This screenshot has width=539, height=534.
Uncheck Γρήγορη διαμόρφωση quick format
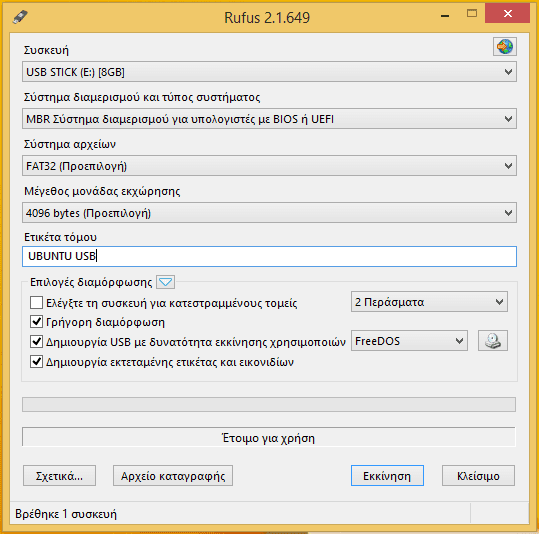[36, 322]
